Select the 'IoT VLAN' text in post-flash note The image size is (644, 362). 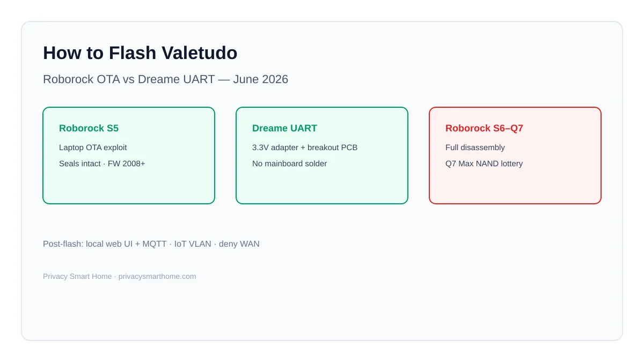193,244
